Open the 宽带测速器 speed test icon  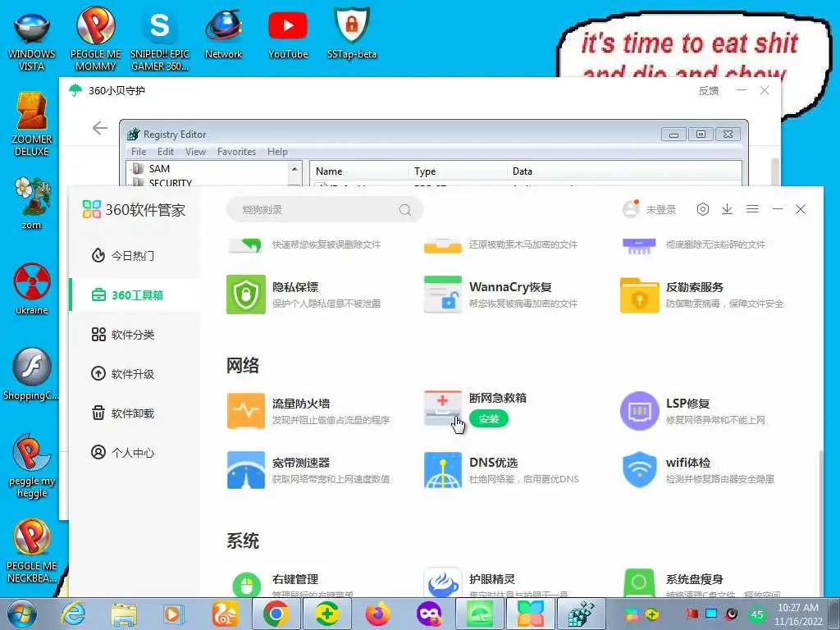coord(246,470)
